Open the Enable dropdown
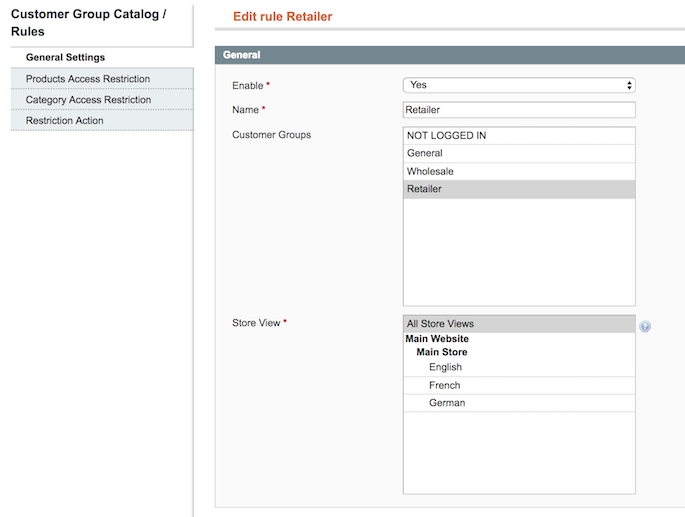Viewport: 685px width, 517px height. [x=519, y=85]
